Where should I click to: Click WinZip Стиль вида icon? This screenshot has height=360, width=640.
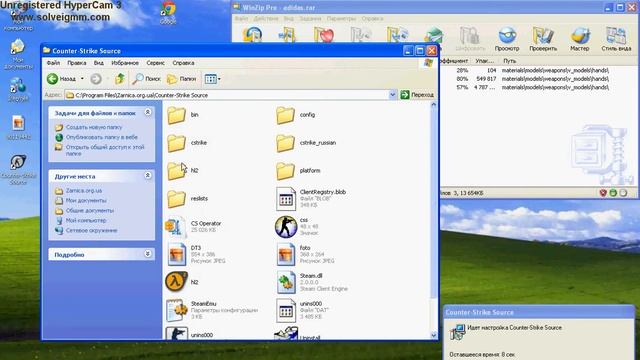[x=616, y=40]
